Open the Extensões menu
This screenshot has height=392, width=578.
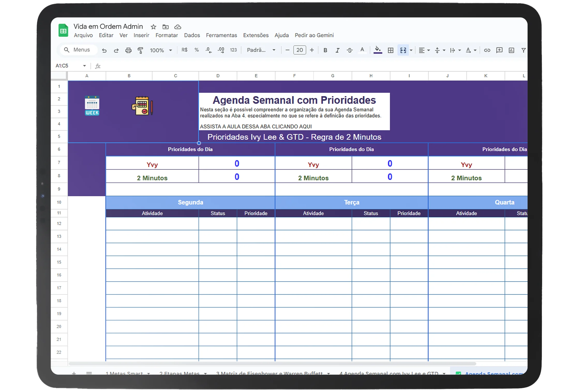pyautogui.click(x=256, y=35)
